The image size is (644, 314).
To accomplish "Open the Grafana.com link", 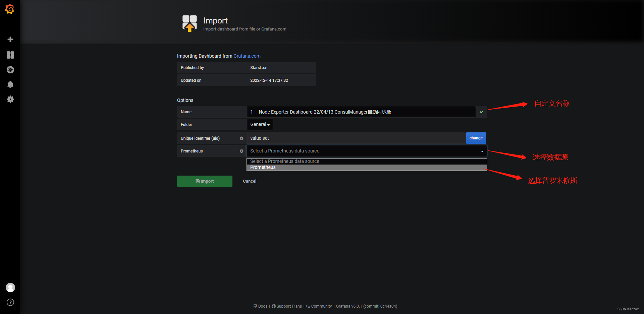I will click(x=247, y=56).
